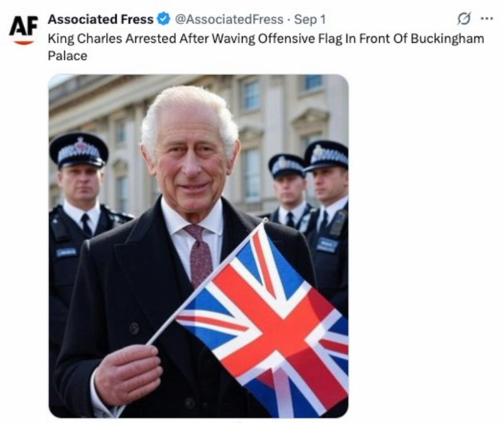Click the word Palace in tweet text

(x=67, y=56)
